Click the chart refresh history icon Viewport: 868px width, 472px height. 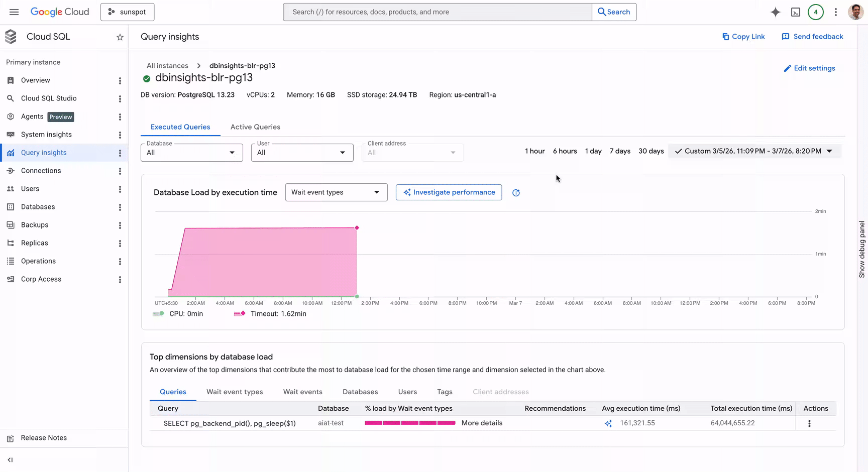coord(516,193)
